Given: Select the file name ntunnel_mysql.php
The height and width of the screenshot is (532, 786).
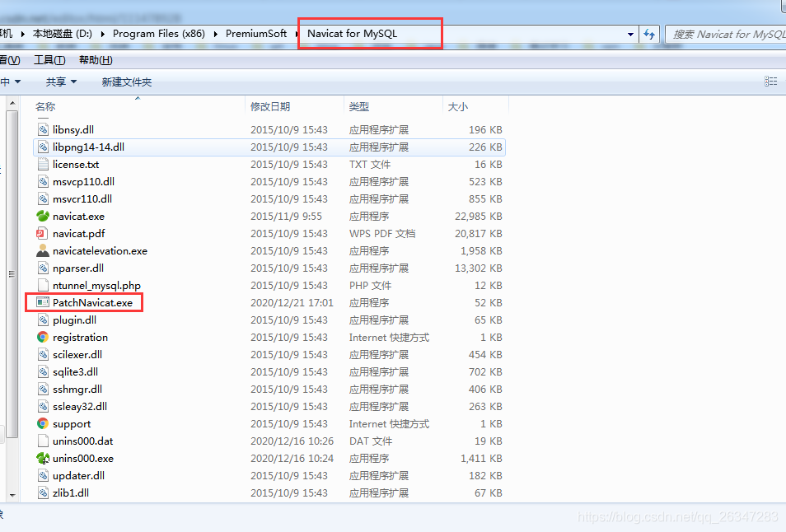Looking at the screenshot, I should coord(96,286).
